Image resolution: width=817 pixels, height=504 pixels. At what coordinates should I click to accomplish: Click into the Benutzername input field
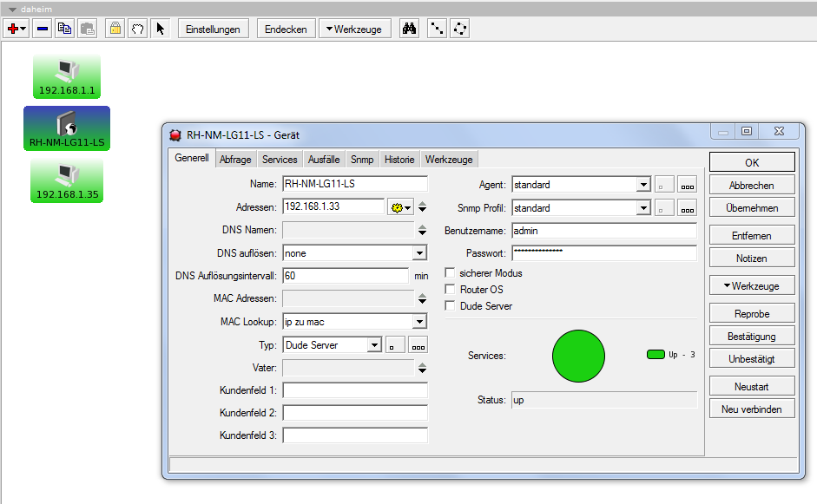tap(603, 231)
